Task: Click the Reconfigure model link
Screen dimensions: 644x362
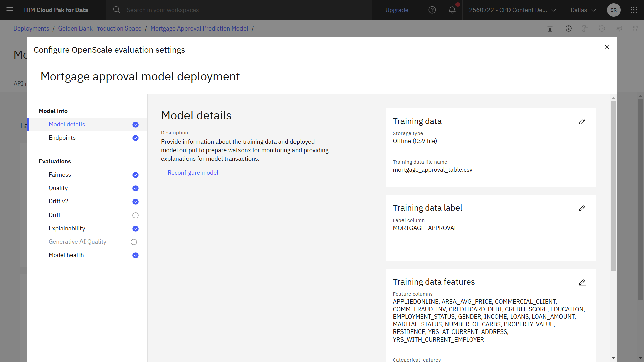Action: pos(193,172)
